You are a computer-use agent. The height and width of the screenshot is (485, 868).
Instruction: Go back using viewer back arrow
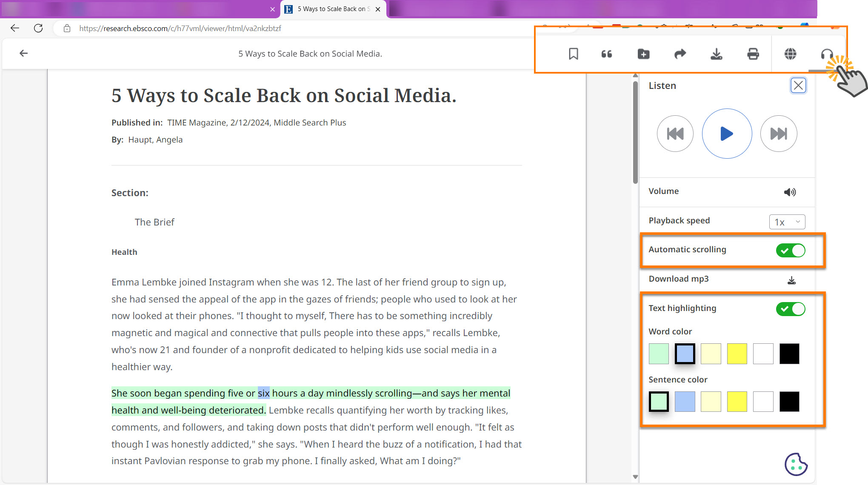coord(23,53)
